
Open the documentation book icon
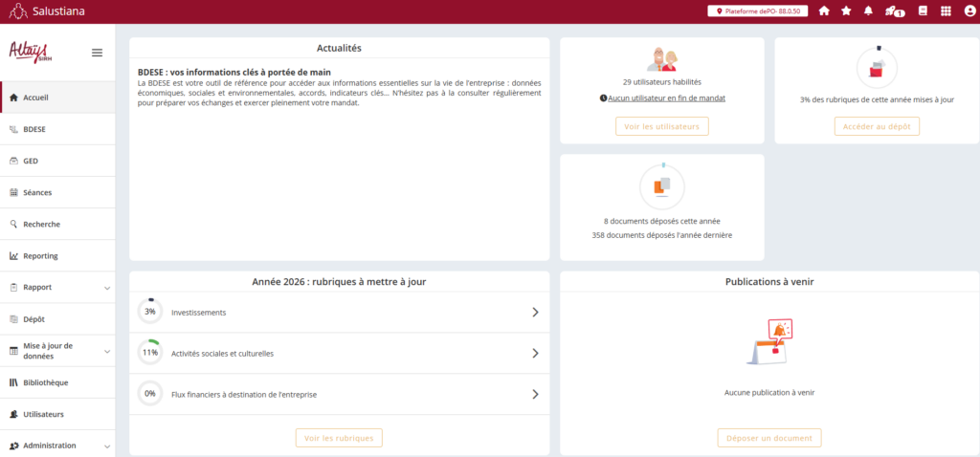(923, 11)
